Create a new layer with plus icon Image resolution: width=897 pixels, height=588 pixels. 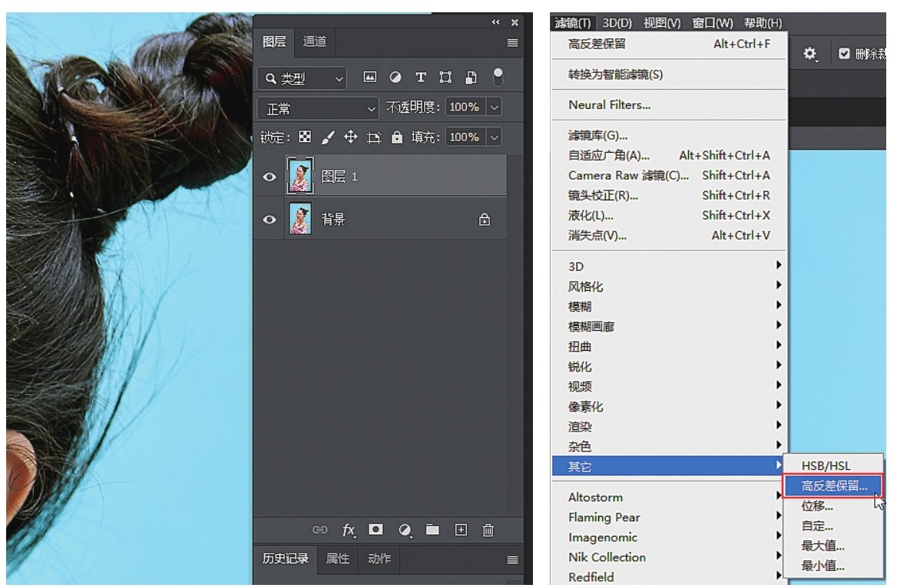coord(461,530)
